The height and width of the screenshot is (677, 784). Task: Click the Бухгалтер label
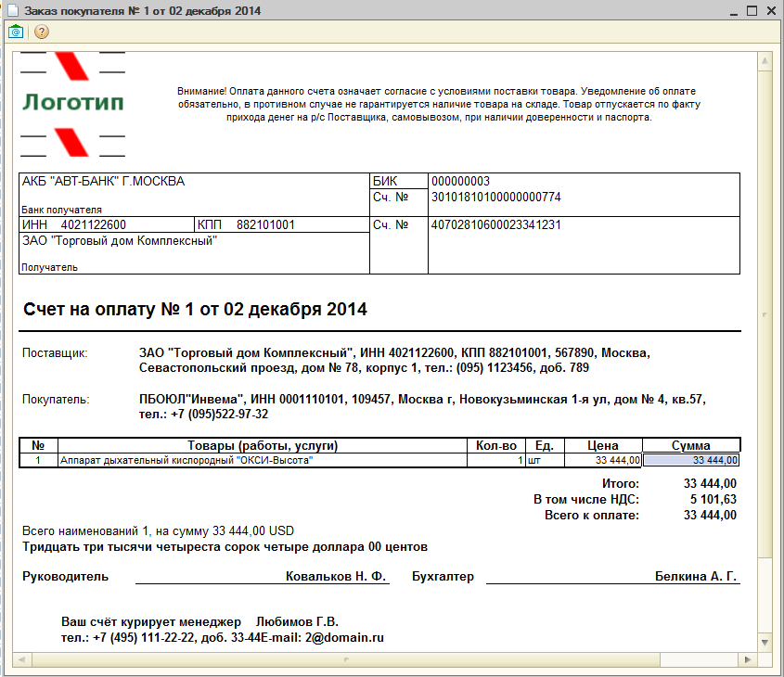tap(443, 577)
